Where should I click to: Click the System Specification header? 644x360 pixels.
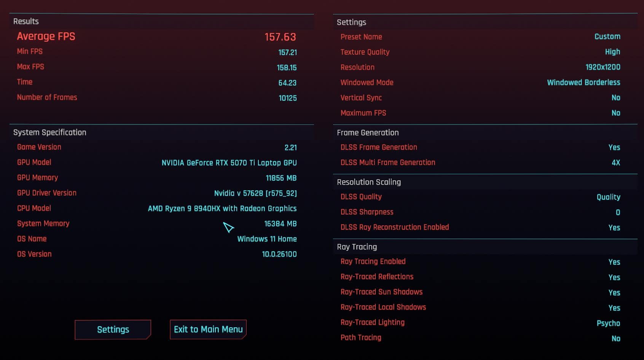(x=49, y=132)
